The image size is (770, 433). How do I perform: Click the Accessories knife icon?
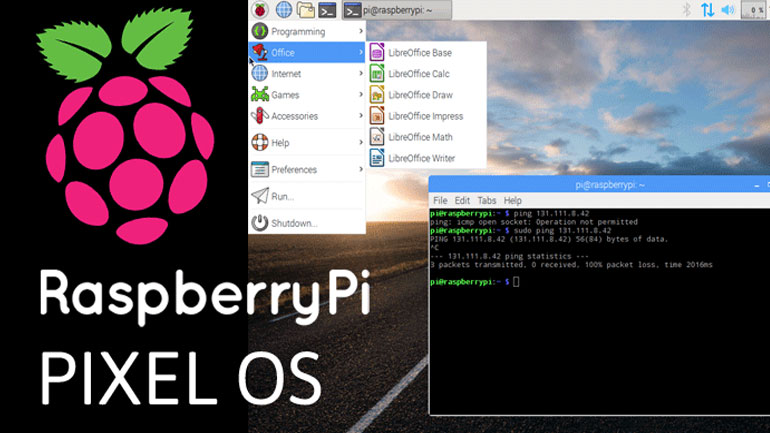(260, 115)
